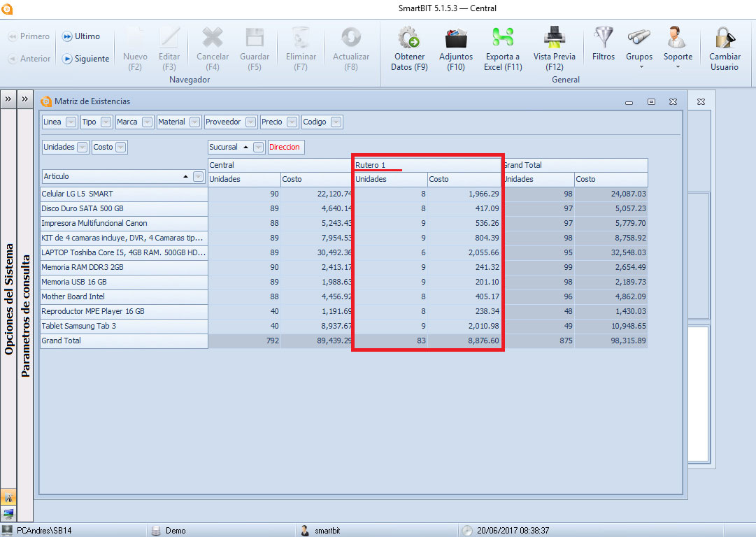
Task: Select the Impresora Multifuncional Canon row
Action: (124, 223)
